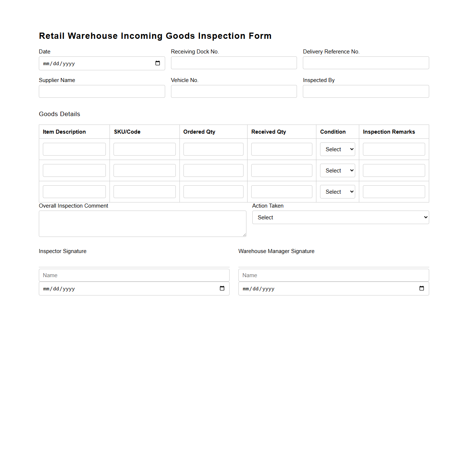The width and height of the screenshot is (468, 476).
Task: Open the Condition dropdown in the second goods row
Action: coord(337,170)
